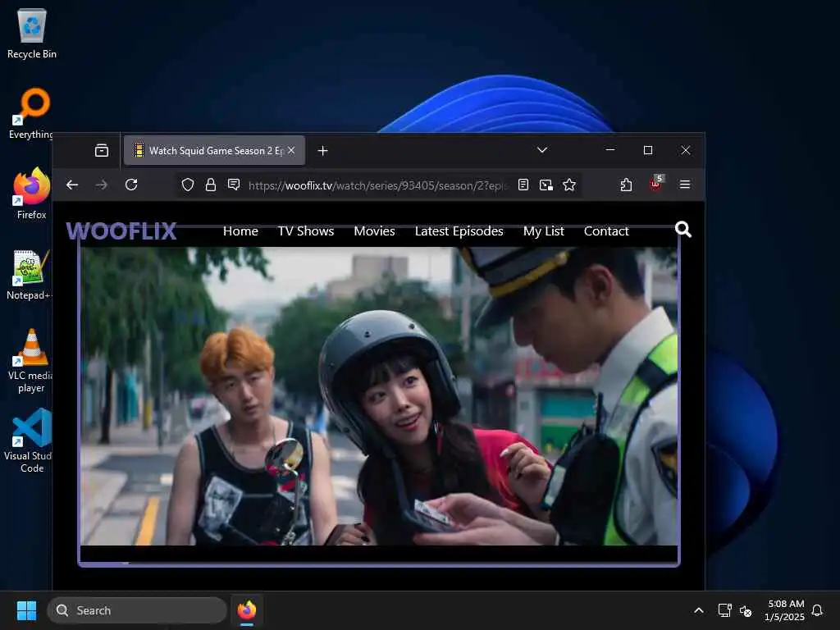Select the Firefox desktop shortcut
This screenshot has height=630, width=840.
[32, 194]
